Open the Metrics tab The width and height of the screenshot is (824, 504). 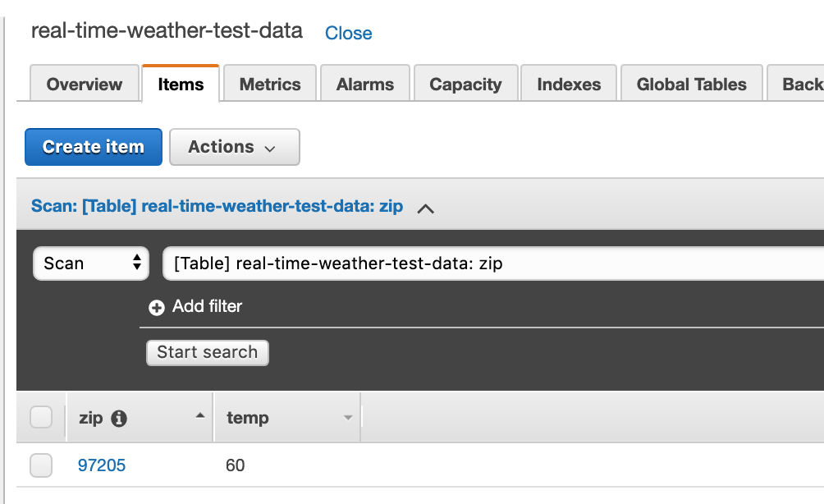coord(270,85)
